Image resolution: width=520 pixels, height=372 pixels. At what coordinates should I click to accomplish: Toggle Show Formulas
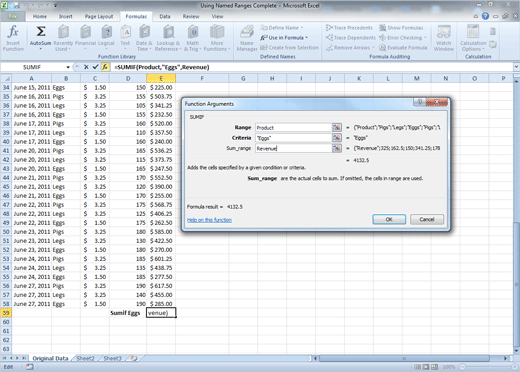[401, 28]
